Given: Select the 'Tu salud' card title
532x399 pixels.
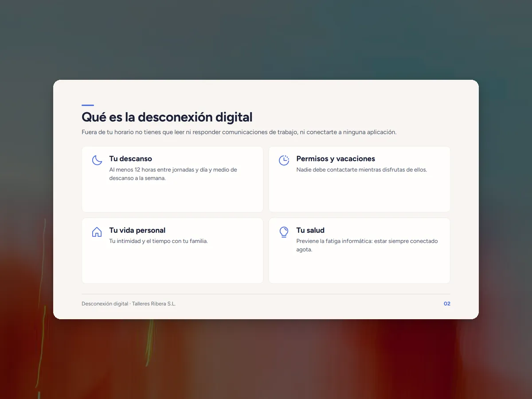Looking at the screenshot, I should click(310, 231).
